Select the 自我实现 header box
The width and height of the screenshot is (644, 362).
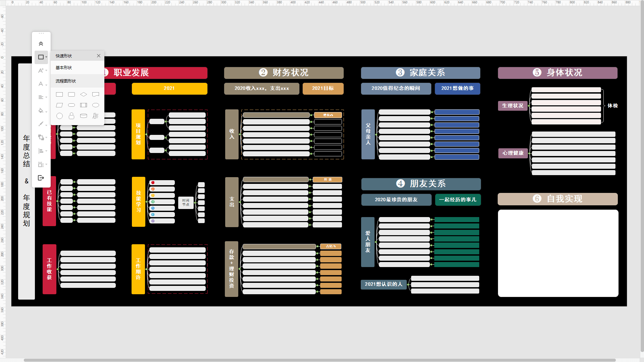pyautogui.click(x=558, y=199)
